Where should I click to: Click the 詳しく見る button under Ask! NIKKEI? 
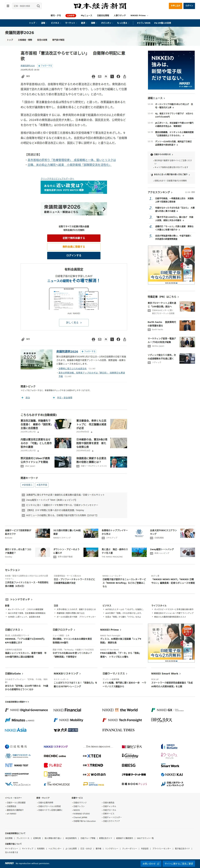(x=74, y=322)
